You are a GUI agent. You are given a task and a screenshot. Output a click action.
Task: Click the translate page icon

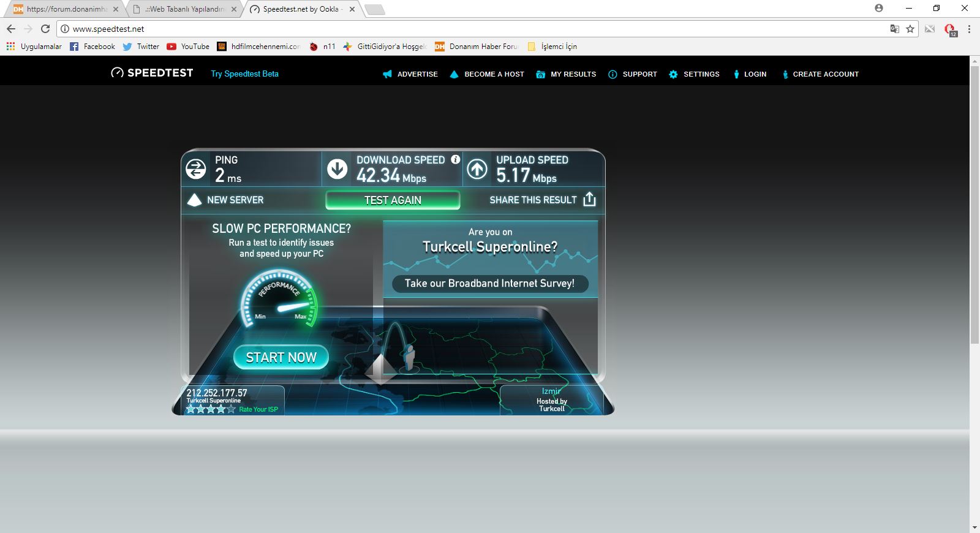pyautogui.click(x=895, y=29)
